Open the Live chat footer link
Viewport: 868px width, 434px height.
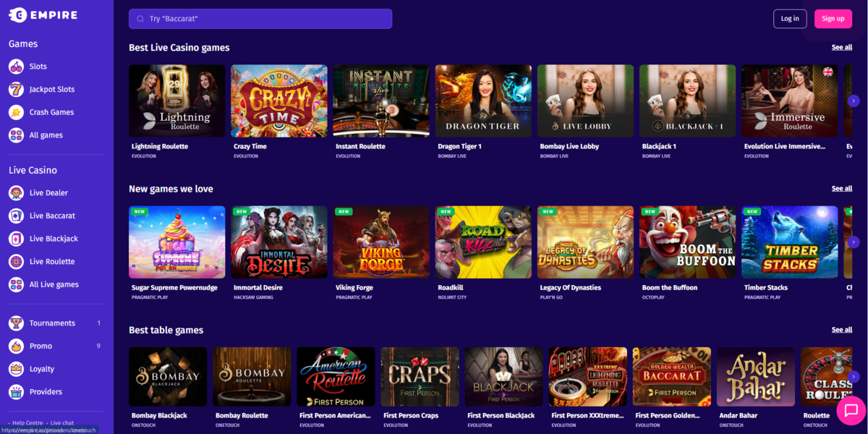click(x=62, y=423)
